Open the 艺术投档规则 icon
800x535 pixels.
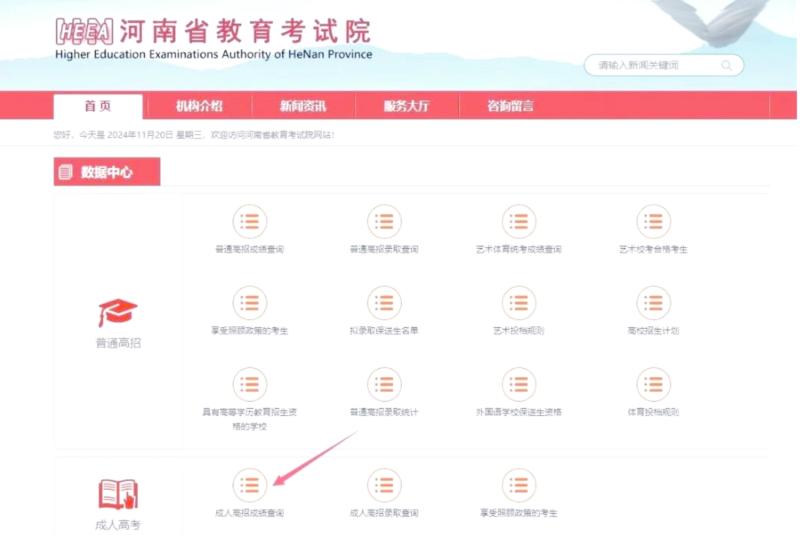pyautogui.click(x=519, y=303)
